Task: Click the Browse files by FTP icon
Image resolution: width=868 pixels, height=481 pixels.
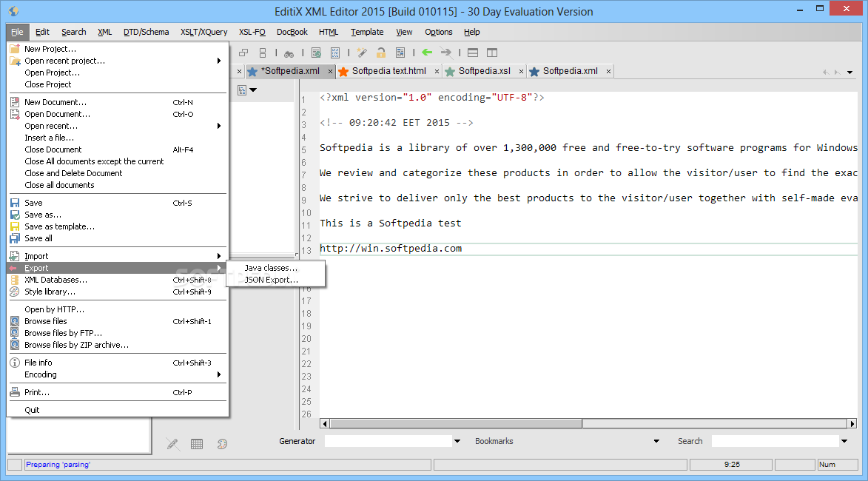Action: [x=15, y=333]
